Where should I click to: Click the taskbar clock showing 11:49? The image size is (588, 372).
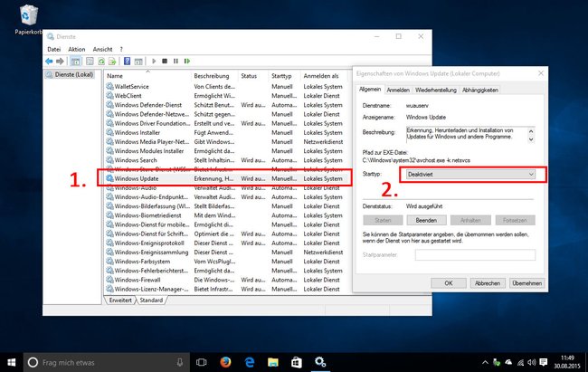pyautogui.click(x=567, y=362)
